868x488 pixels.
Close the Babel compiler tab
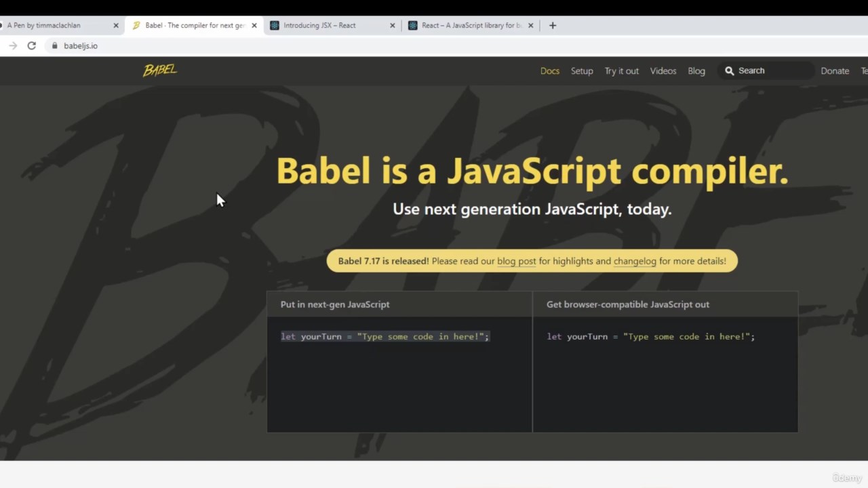click(254, 25)
